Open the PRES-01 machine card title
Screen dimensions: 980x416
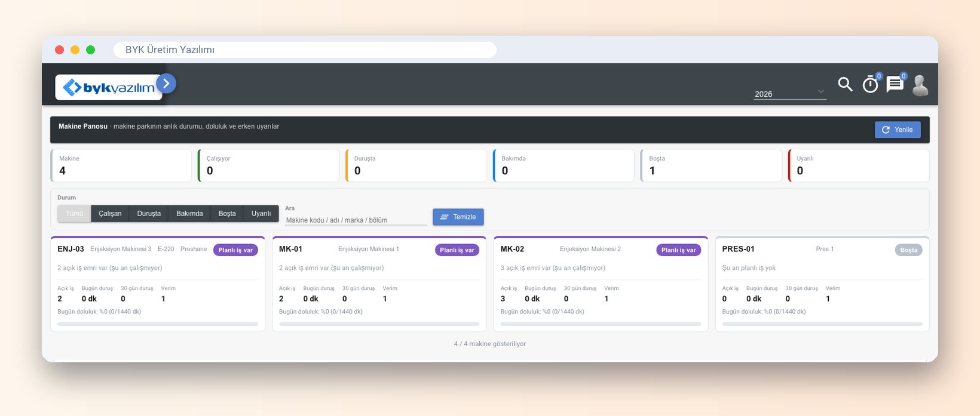738,249
